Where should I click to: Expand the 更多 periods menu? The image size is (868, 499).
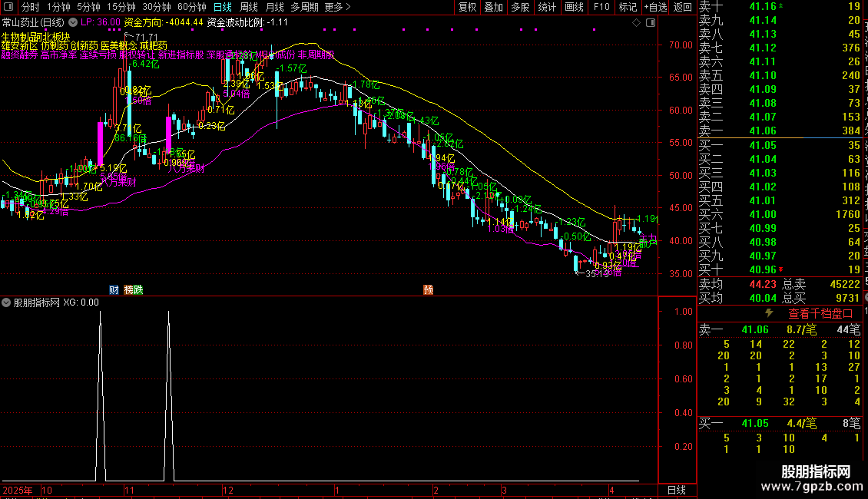(x=338, y=7)
